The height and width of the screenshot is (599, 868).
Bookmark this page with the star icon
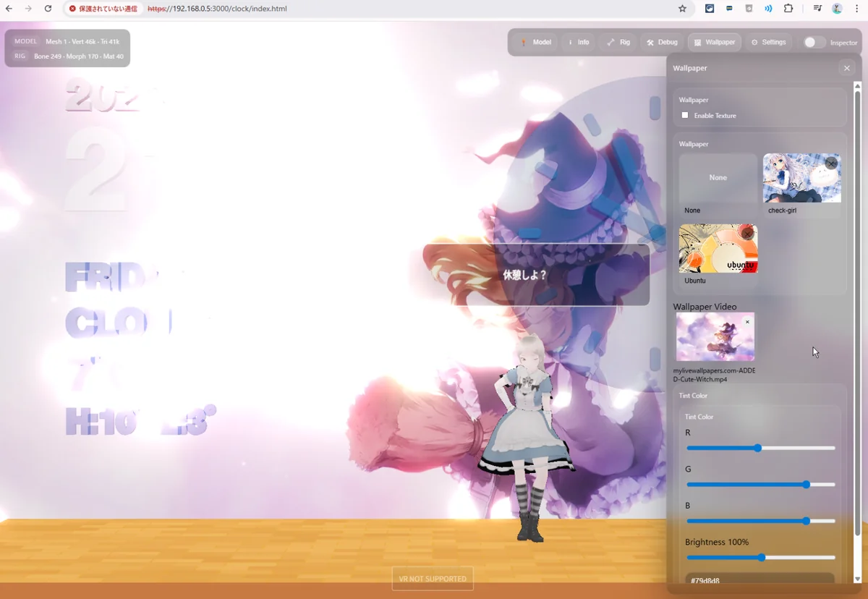(x=682, y=9)
